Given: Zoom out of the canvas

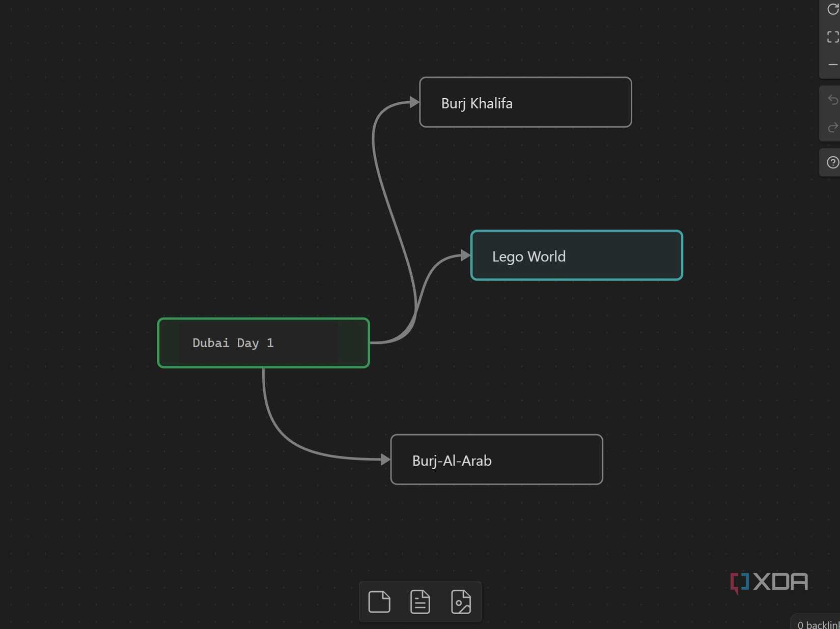Looking at the screenshot, I should point(832,65).
